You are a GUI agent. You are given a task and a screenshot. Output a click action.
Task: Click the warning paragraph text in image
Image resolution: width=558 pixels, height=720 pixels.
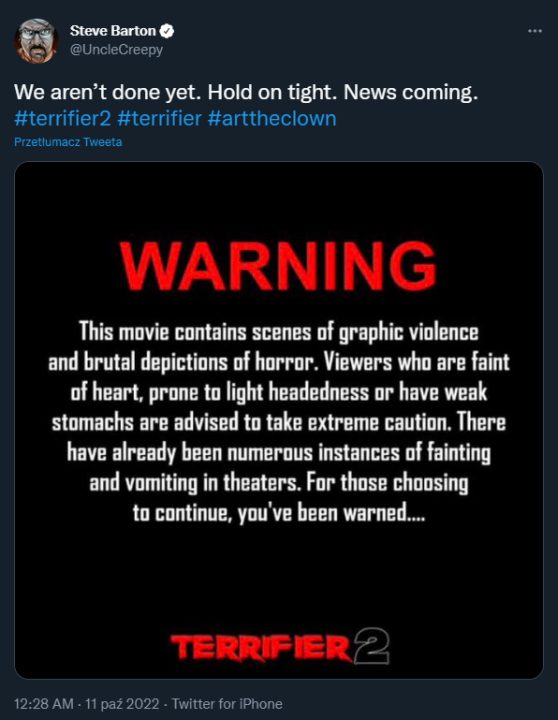tap(279, 422)
